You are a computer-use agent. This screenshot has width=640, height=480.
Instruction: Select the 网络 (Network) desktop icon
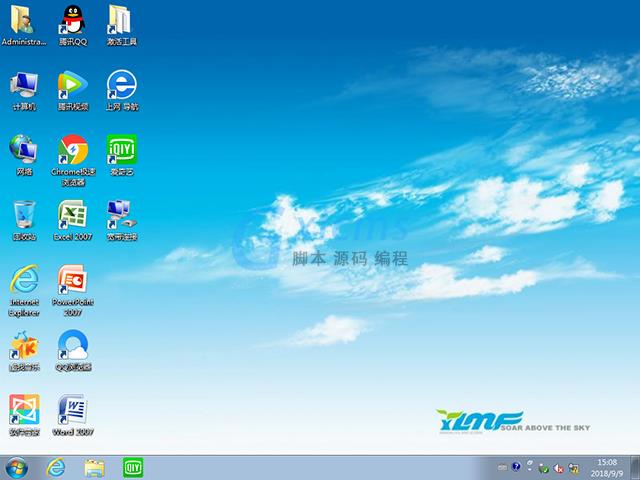pos(24,155)
